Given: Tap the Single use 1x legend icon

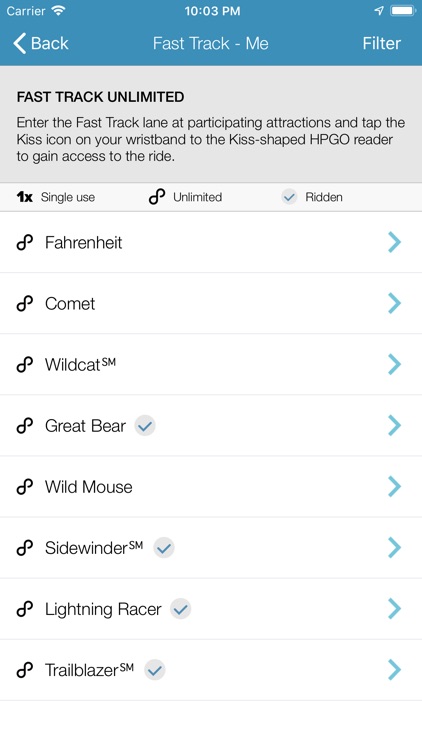Looking at the screenshot, I should coord(24,197).
